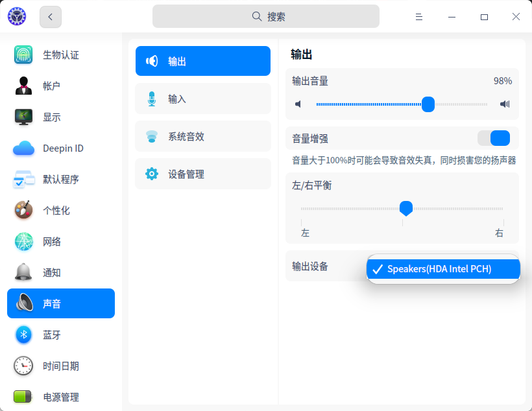Open the Accounts (帐户) settings icon
The height and width of the screenshot is (411, 532).
(x=23, y=86)
